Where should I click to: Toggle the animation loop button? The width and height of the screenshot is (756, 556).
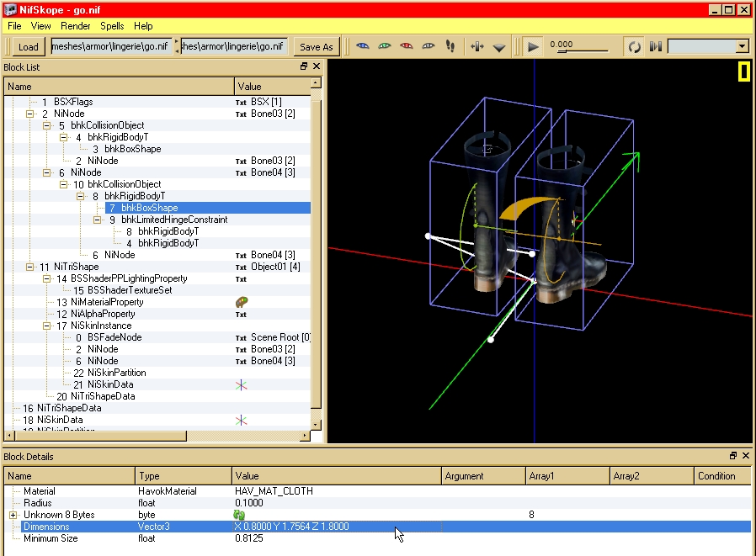click(x=635, y=47)
